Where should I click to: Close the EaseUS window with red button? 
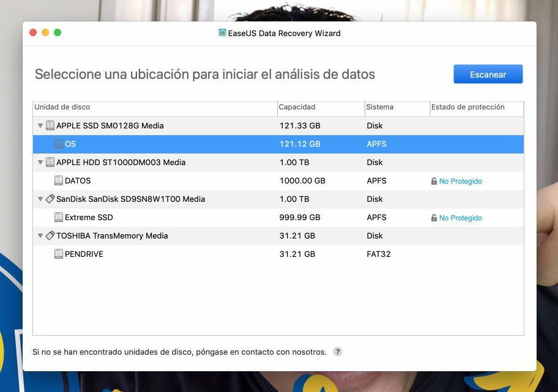tap(33, 33)
